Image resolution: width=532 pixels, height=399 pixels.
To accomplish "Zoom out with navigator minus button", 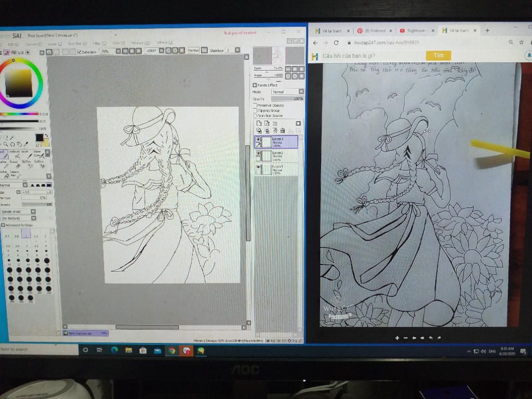I will point(288,69).
